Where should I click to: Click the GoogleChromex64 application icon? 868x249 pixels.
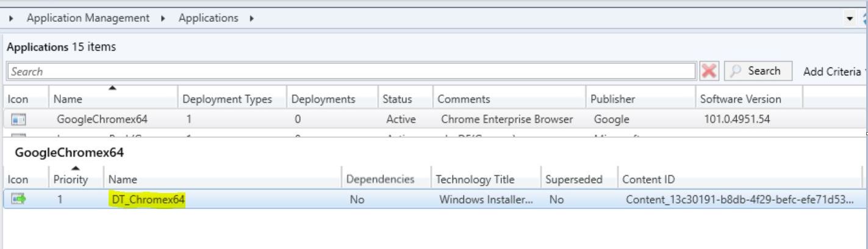click(x=18, y=119)
